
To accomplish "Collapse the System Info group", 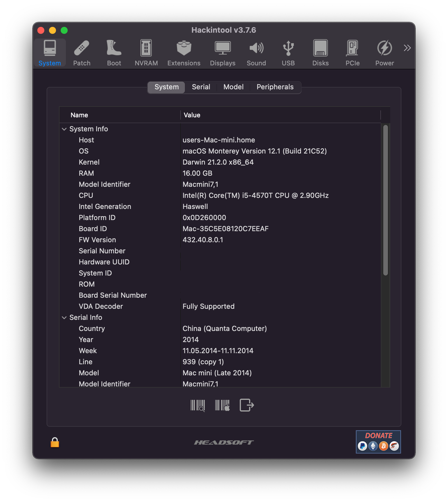I will [64, 129].
